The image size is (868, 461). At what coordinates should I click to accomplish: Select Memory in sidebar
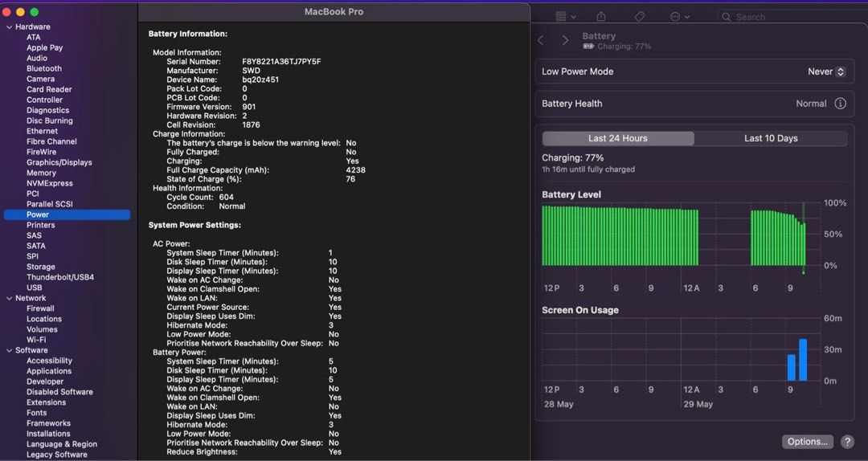[x=41, y=173]
